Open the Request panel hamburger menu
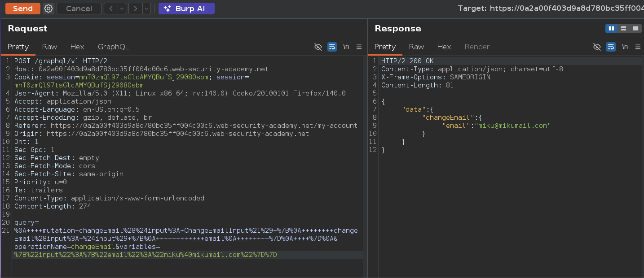 pyautogui.click(x=359, y=47)
